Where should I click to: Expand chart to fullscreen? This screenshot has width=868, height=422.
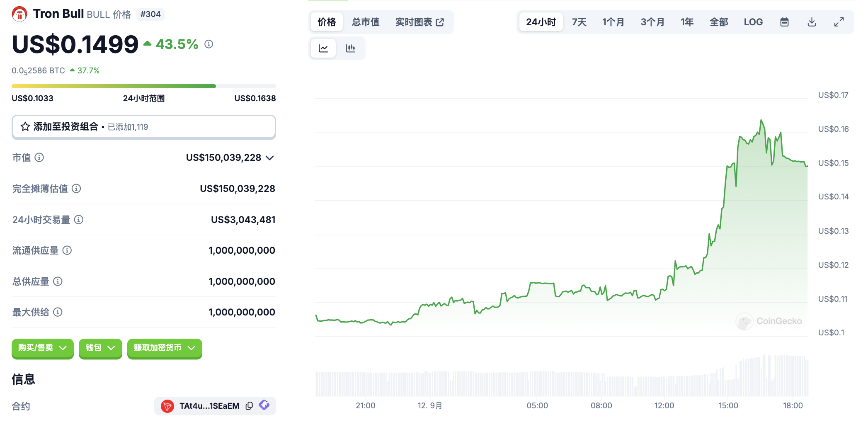pos(839,22)
